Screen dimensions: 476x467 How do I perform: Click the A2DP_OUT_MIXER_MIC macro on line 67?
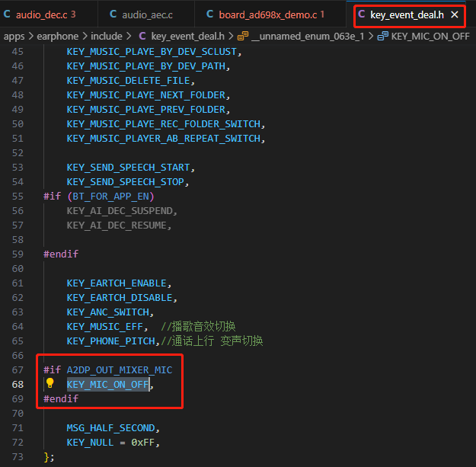[x=120, y=370]
